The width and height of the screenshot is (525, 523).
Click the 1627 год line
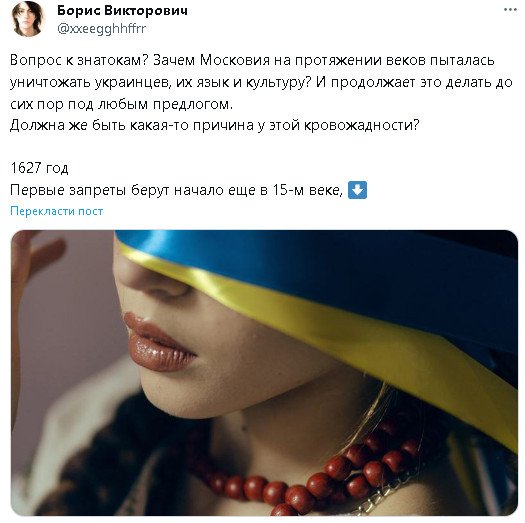[39, 168]
